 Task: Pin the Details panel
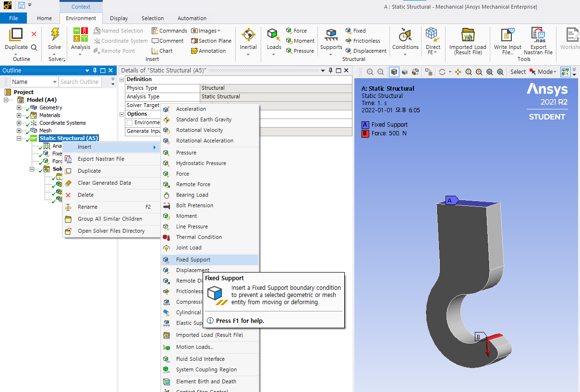[x=331, y=71]
